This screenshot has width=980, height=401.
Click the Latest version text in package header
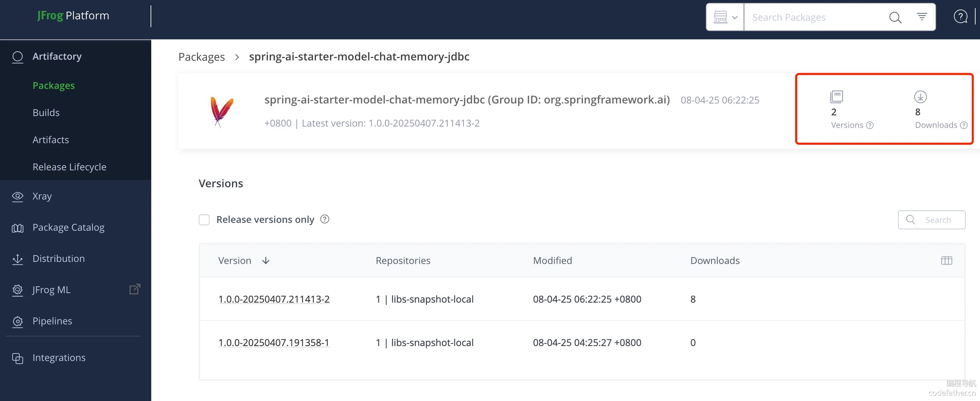pos(390,123)
